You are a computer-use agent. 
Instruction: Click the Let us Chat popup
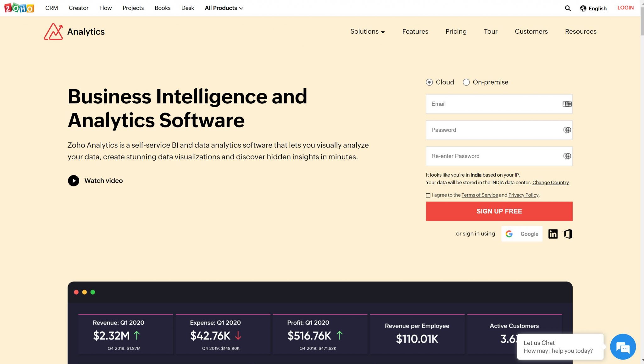click(560, 347)
